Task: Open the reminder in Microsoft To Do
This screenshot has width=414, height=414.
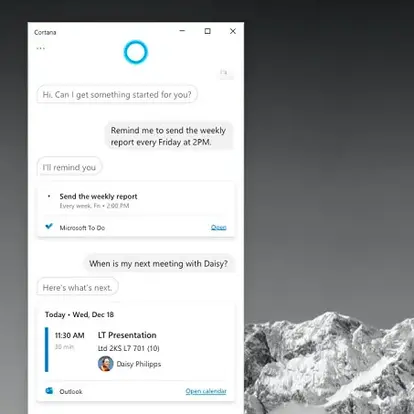Action: click(x=219, y=227)
